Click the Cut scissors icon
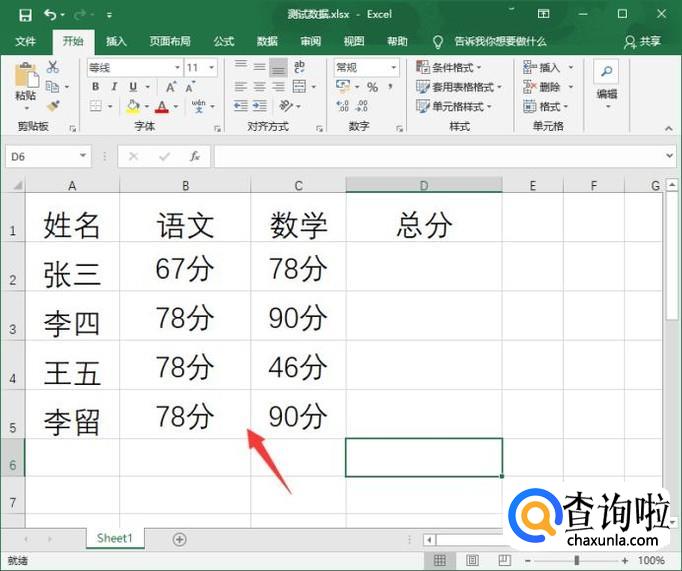The image size is (682, 571). [53, 67]
